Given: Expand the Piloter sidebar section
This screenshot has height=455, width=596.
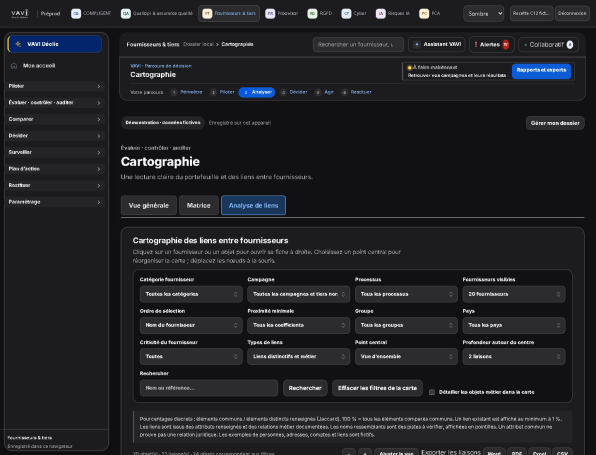Looking at the screenshot, I should [55, 86].
